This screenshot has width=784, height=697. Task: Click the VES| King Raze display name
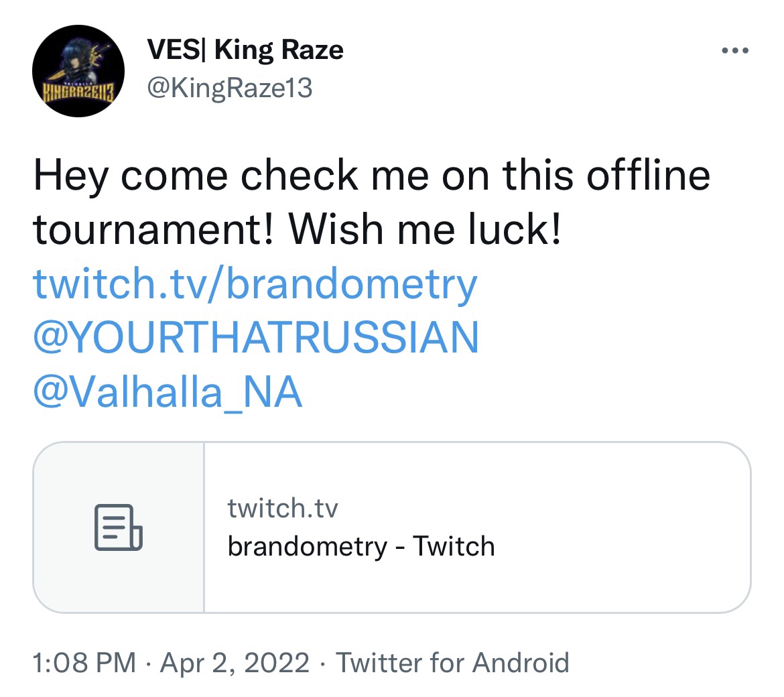245,50
